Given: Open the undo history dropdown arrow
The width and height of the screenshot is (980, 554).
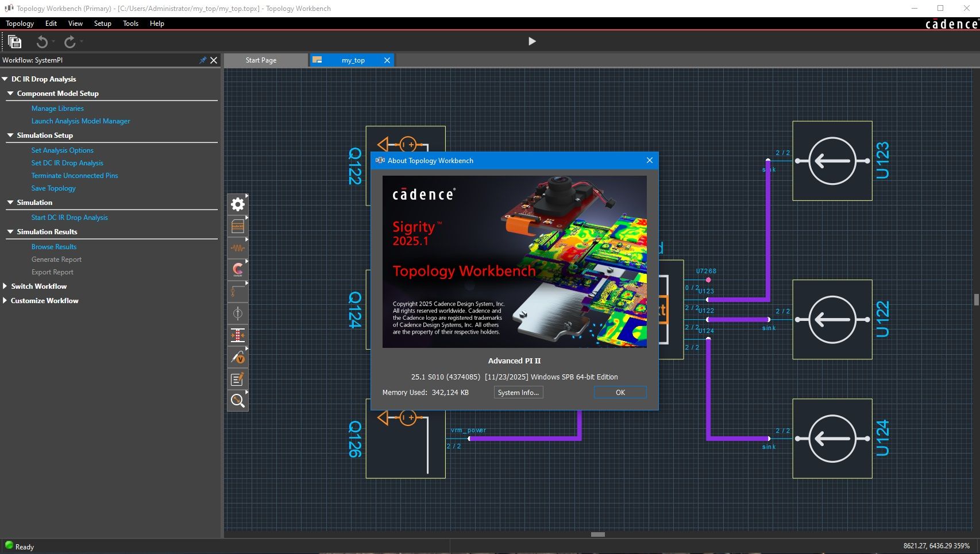Looking at the screenshot, I should pyautogui.click(x=53, y=41).
